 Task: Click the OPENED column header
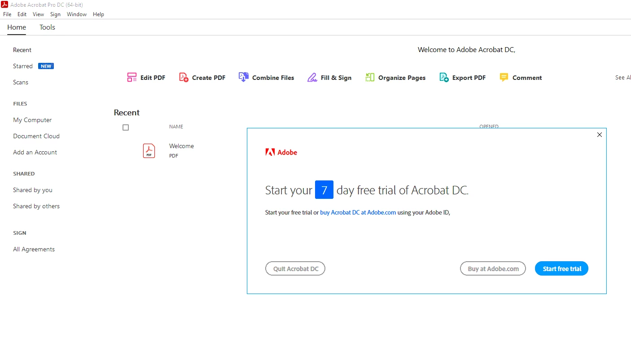click(489, 127)
